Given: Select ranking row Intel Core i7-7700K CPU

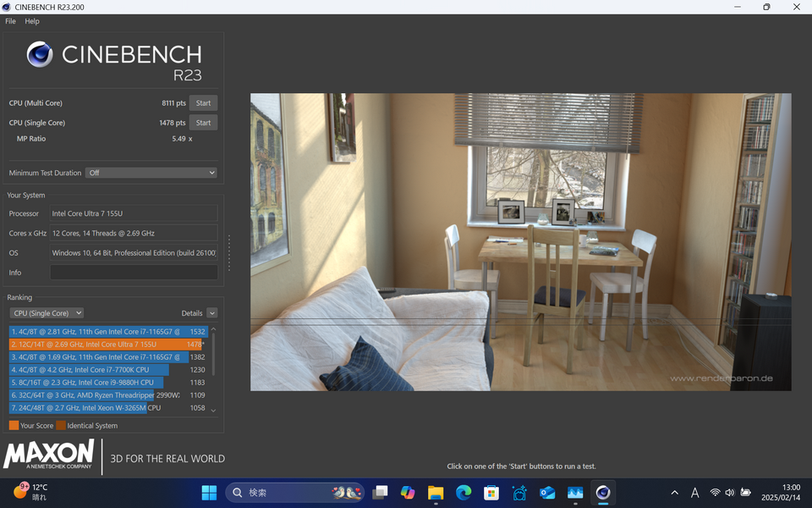Looking at the screenshot, I should (107, 370).
